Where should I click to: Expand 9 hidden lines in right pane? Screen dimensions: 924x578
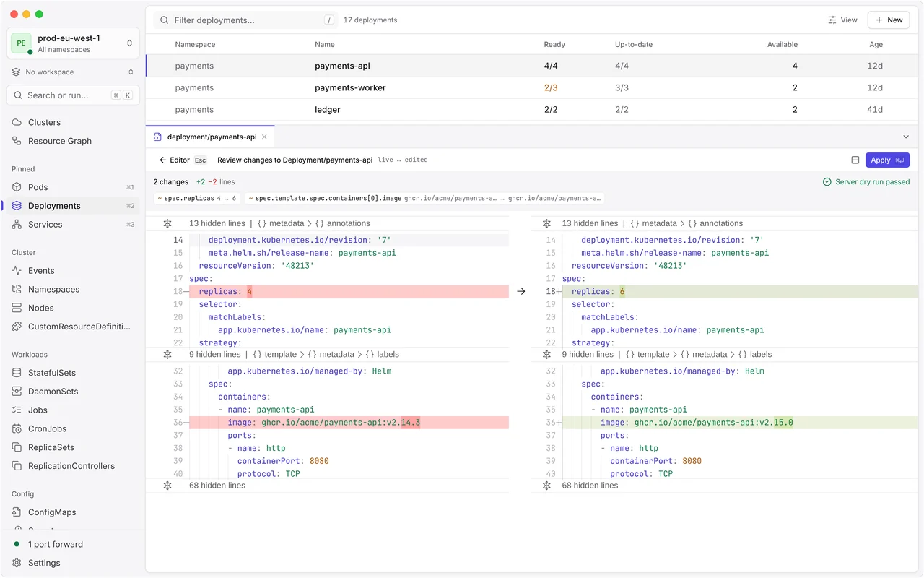point(546,354)
